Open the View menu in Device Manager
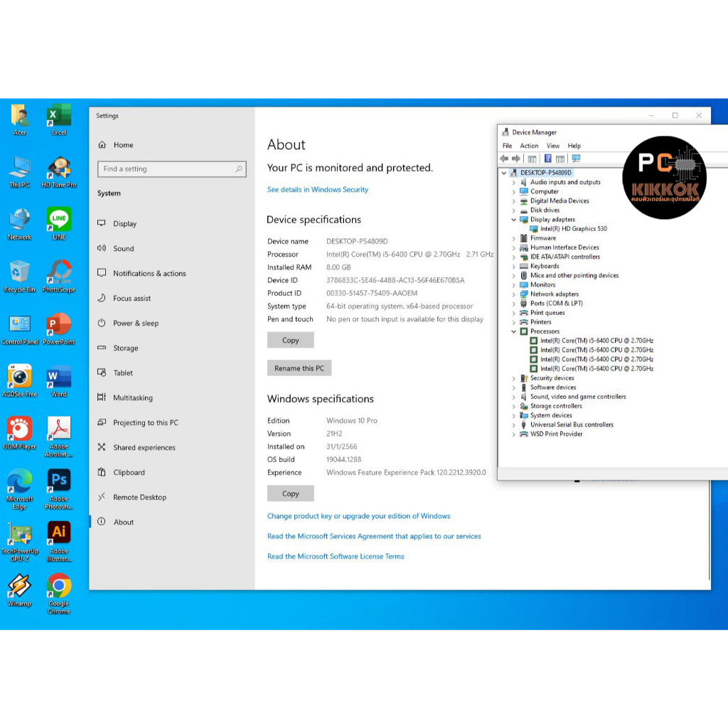This screenshot has width=728, height=728. 552,146
